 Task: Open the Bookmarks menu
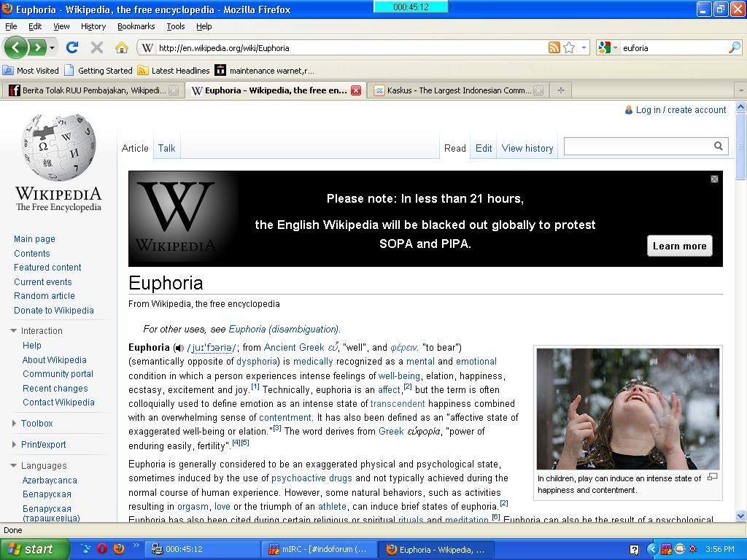coord(136,26)
